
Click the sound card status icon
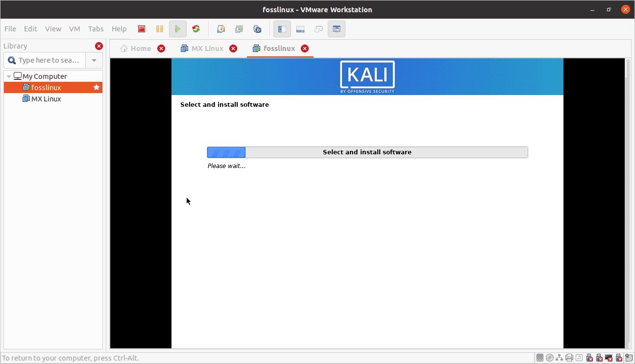(579, 358)
